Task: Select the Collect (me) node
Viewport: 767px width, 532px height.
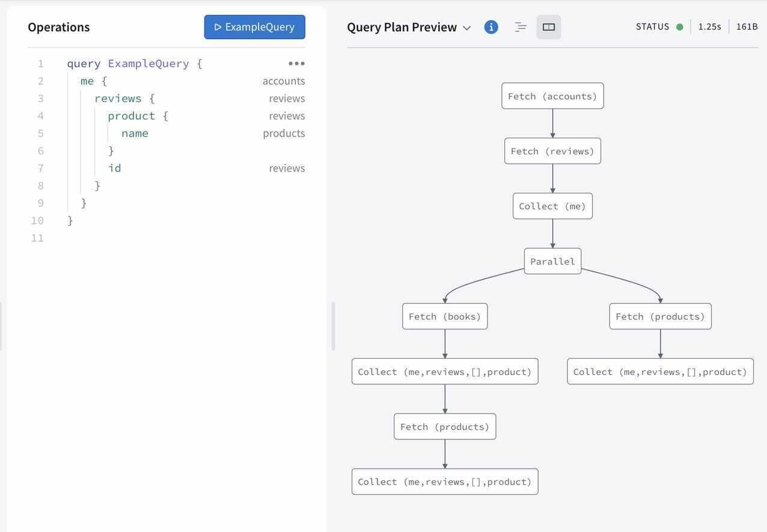Action: click(552, 206)
